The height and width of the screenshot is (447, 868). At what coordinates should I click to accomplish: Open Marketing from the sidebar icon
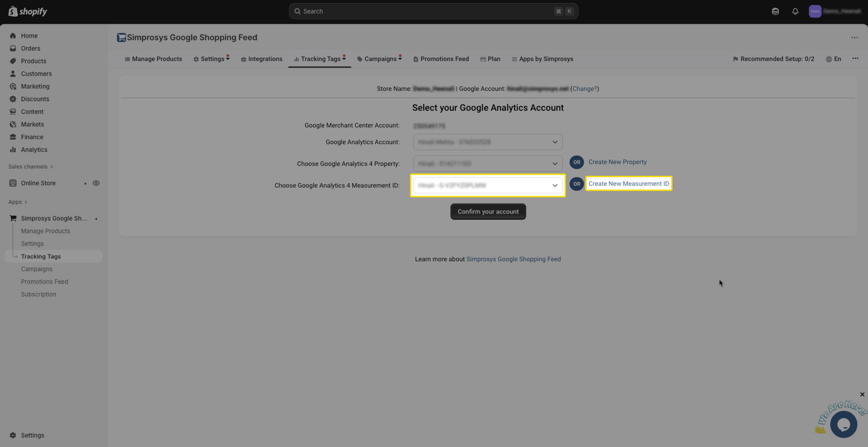point(13,87)
